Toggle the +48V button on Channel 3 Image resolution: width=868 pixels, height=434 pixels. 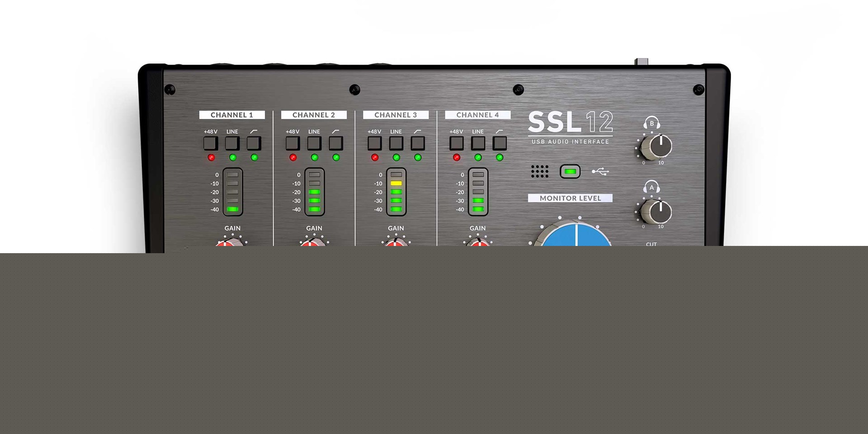tap(374, 143)
